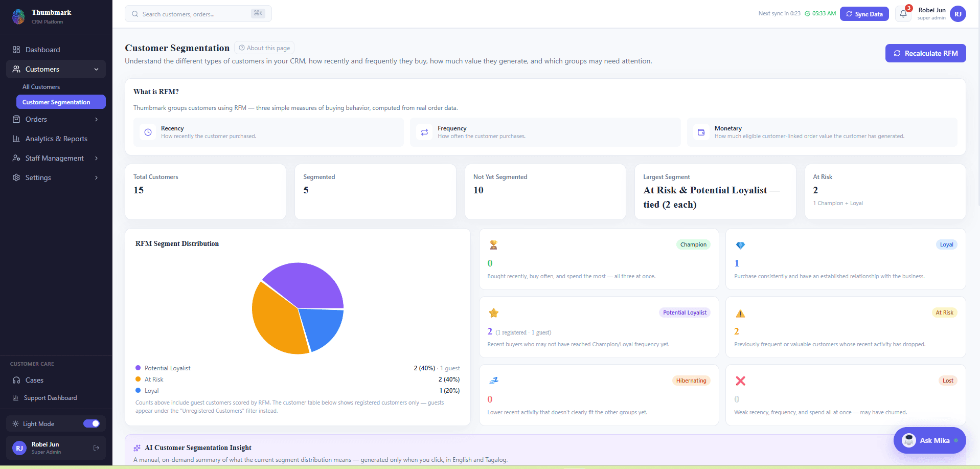Click the Potential Loyalist legend entry
This screenshot has height=469, width=980.
pyautogui.click(x=298, y=368)
